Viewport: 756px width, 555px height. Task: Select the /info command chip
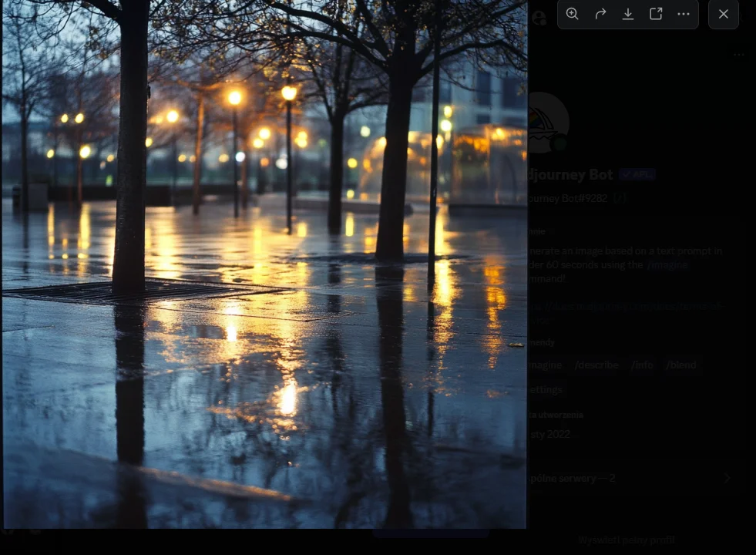coord(642,365)
